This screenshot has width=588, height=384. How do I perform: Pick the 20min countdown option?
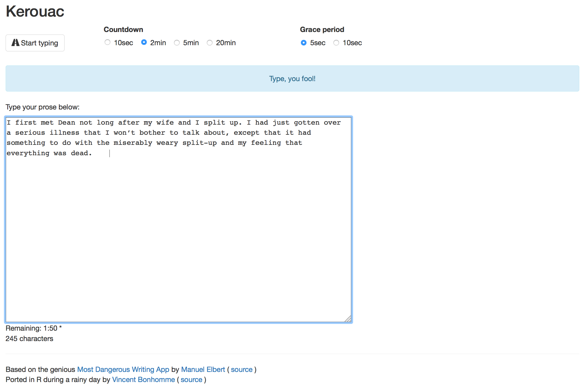coord(209,43)
